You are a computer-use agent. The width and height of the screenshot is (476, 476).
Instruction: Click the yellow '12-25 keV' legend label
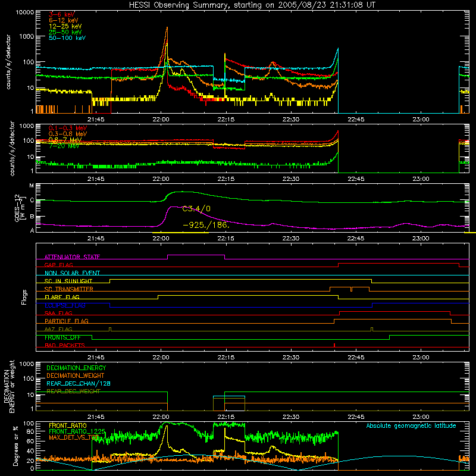pyautogui.click(x=65, y=26)
